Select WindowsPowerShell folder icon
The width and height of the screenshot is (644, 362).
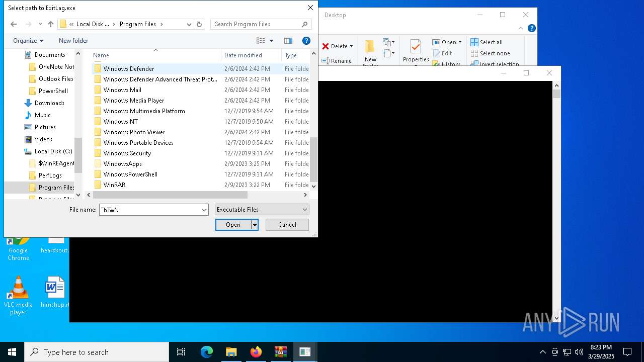(98, 174)
